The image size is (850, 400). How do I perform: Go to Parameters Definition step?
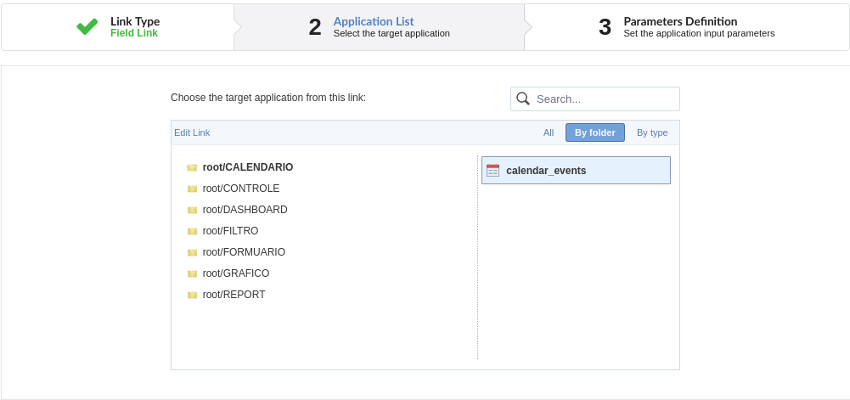coord(686,27)
